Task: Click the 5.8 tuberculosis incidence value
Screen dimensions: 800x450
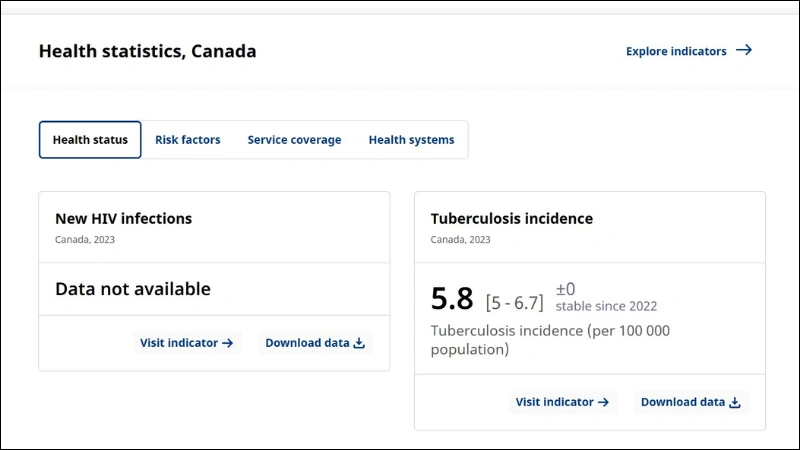Action: click(452, 299)
